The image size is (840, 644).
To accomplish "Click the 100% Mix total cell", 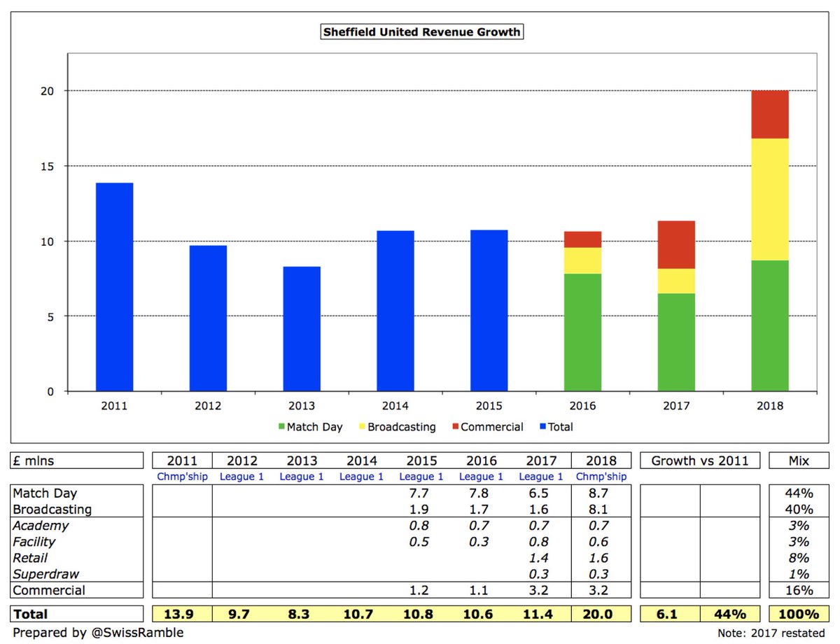I will (x=799, y=615).
